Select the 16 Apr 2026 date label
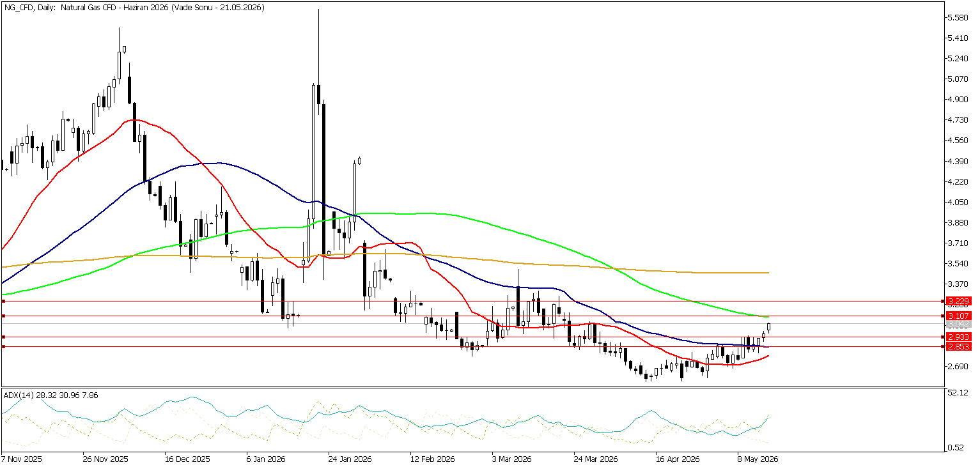 pos(679,459)
